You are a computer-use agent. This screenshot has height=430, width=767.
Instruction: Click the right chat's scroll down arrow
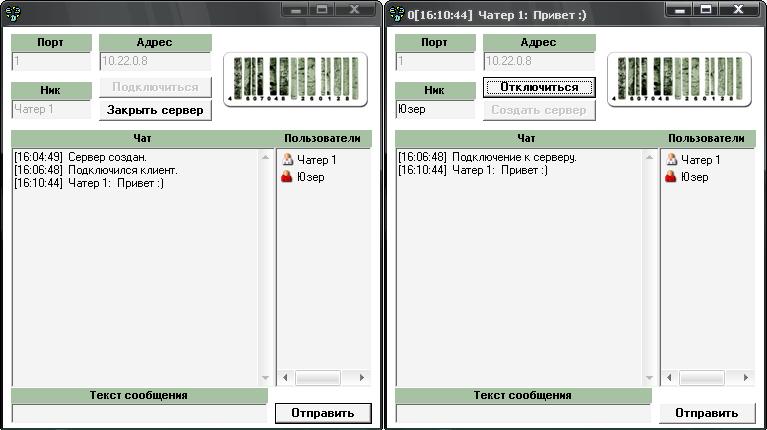[x=650, y=378]
